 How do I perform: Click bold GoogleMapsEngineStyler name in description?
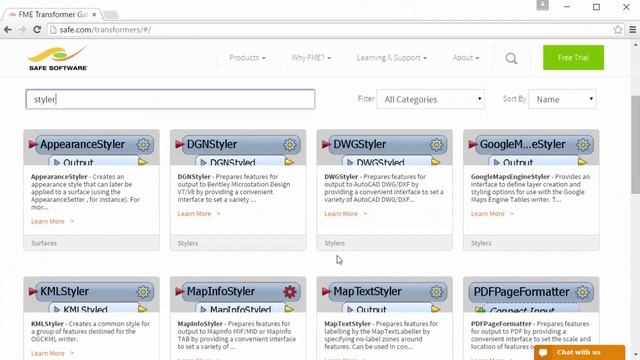pyautogui.click(x=510, y=177)
